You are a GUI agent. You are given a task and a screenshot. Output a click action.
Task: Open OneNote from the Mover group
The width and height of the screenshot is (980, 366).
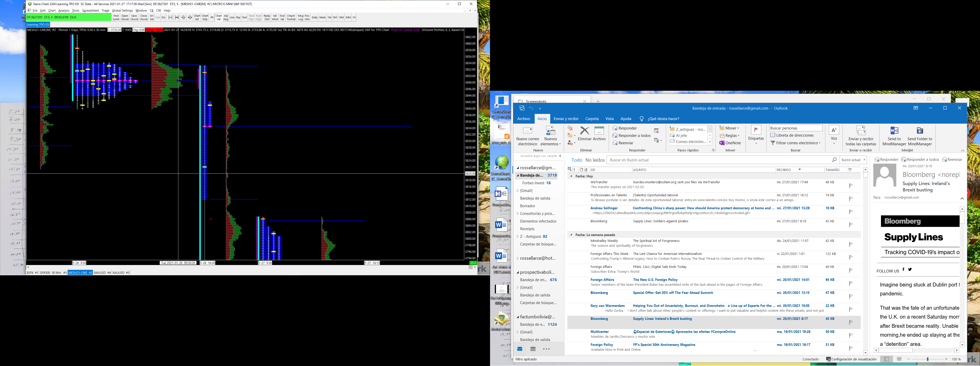pyautogui.click(x=730, y=143)
